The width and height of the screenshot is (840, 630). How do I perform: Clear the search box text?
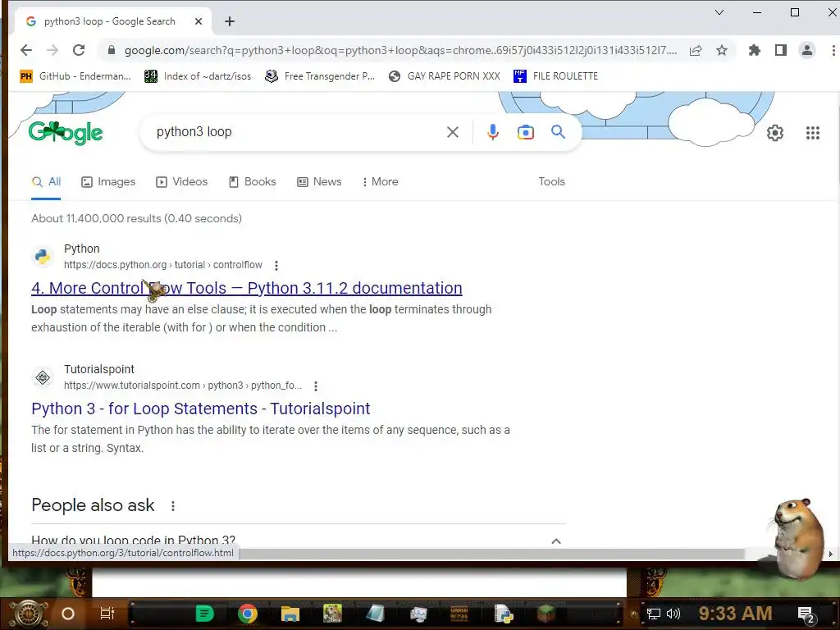click(453, 132)
